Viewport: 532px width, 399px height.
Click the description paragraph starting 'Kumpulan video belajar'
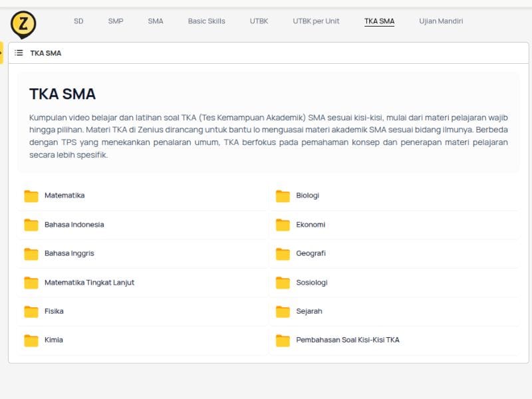(x=269, y=136)
